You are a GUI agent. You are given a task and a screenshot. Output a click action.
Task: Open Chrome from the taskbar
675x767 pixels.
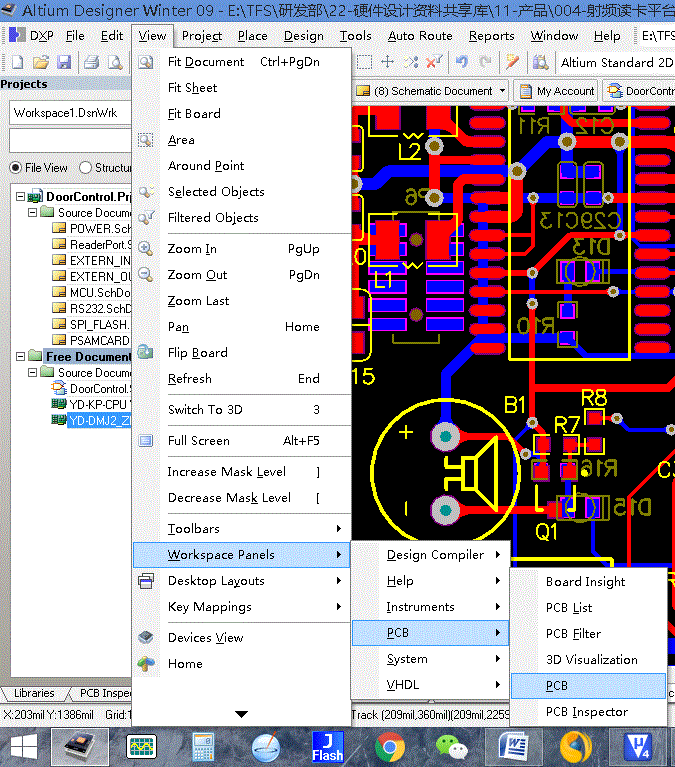[x=390, y=747]
